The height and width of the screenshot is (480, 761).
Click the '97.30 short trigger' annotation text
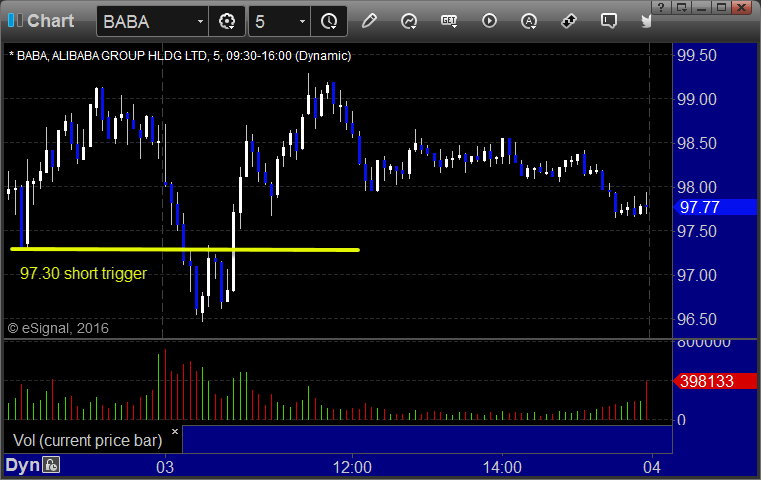point(83,273)
